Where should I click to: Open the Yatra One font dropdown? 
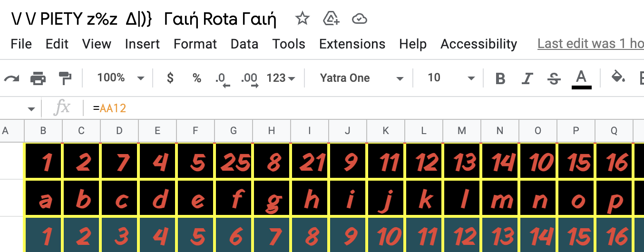pyautogui.click(x=361, y=78)
